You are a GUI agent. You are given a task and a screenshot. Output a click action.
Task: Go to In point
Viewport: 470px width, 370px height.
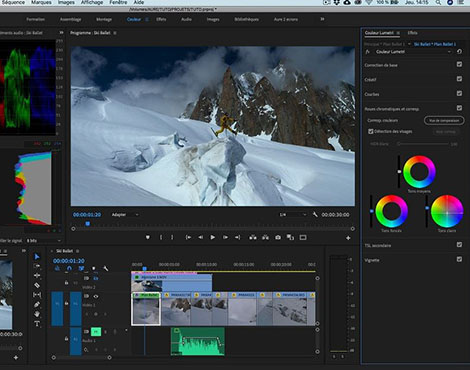[188, 237]
